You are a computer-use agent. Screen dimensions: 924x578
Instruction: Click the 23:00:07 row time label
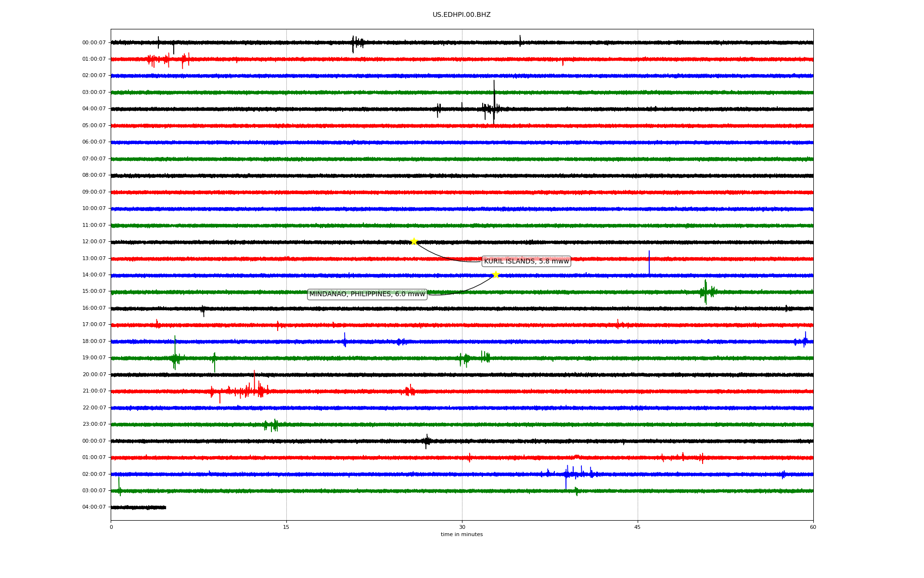94,424
